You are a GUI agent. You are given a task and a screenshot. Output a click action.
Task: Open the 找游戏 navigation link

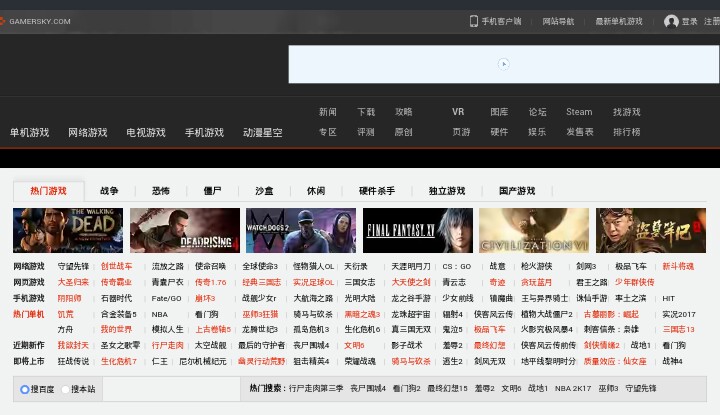click(627, 112)
